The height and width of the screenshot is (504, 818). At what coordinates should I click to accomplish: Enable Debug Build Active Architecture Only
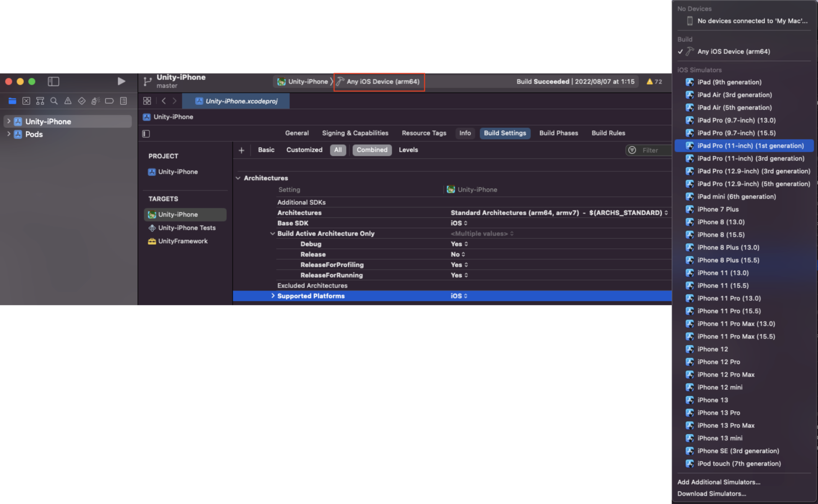click(458, 244)
